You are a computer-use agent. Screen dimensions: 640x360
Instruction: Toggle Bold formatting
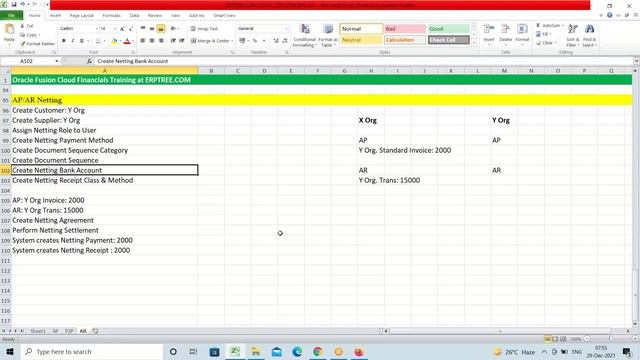[64, 41]
